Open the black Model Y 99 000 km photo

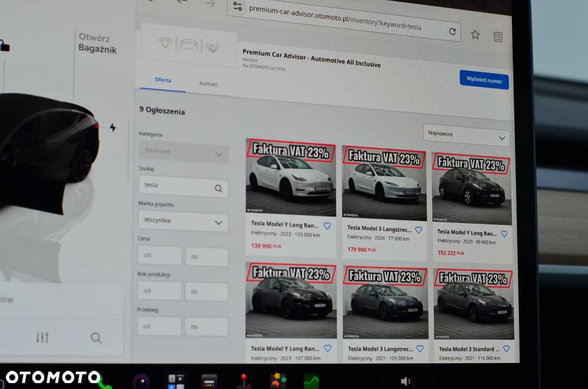(472, 189)
